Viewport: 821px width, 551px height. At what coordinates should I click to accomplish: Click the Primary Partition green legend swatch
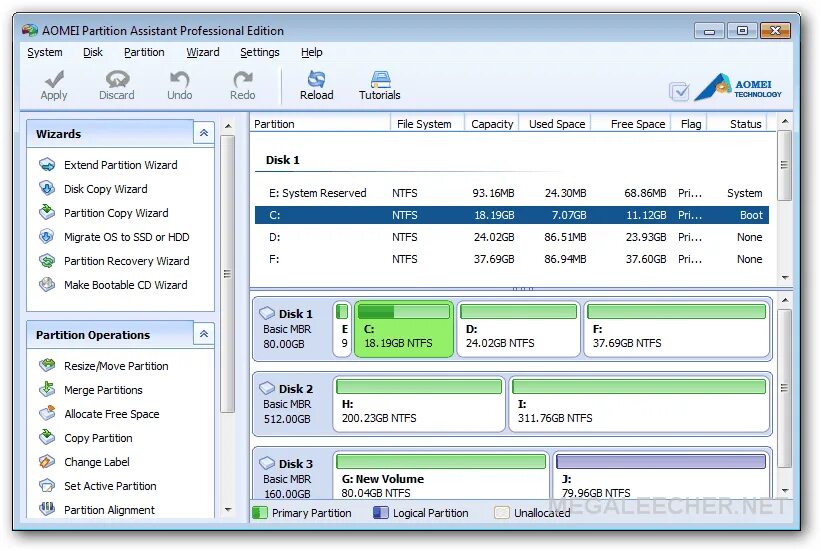260,513
